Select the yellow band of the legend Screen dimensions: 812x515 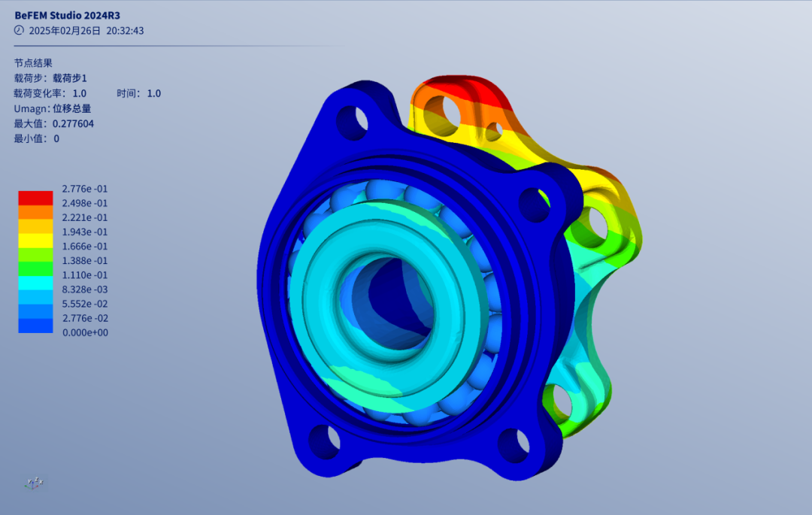pos(35,240)
